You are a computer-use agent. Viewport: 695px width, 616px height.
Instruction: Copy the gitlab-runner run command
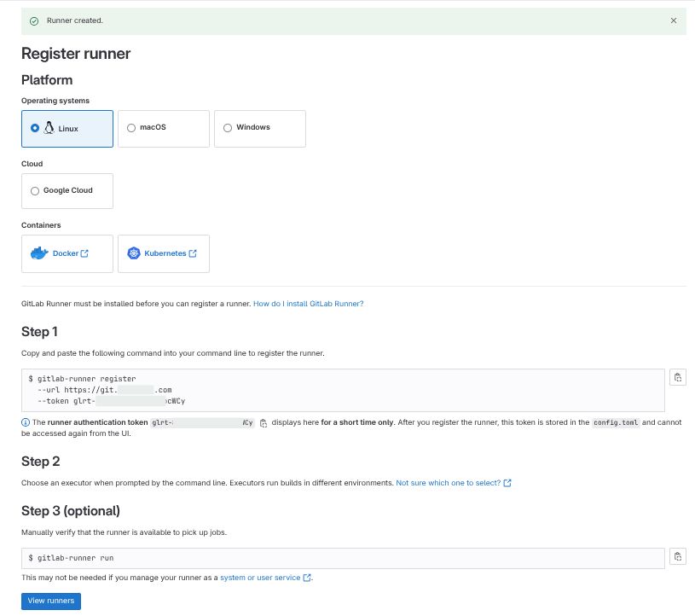pos(677,557)
